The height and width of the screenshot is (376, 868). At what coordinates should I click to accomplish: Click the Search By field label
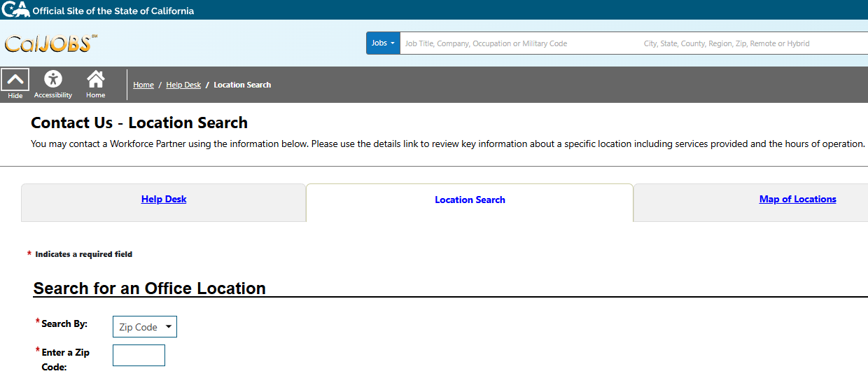tap(64, 324)
